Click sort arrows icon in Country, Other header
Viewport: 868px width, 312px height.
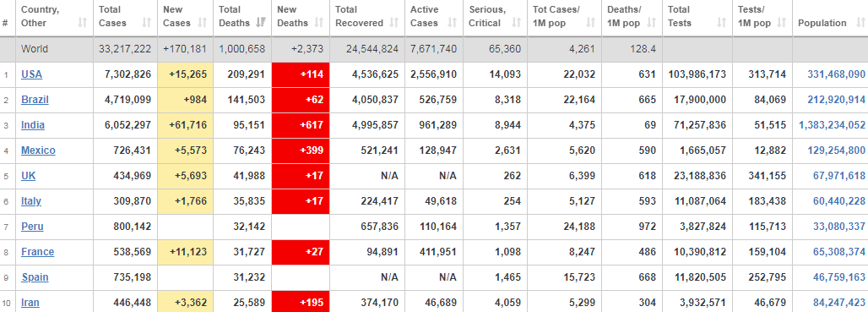click(x=83, y=23)
